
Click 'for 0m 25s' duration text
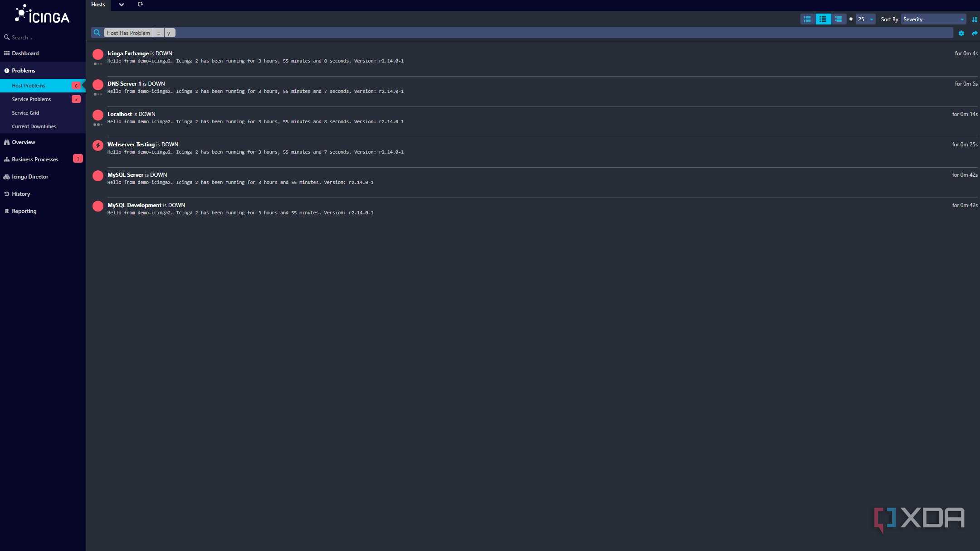tap(965, 144)
